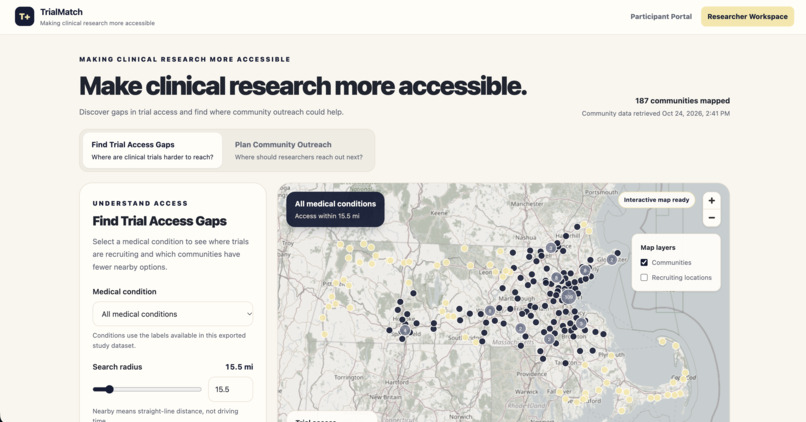Click the UNDERSTAND ACCESS eyebrow text
This screenshot has width=806, height=422.
click(x=140, y=204)
